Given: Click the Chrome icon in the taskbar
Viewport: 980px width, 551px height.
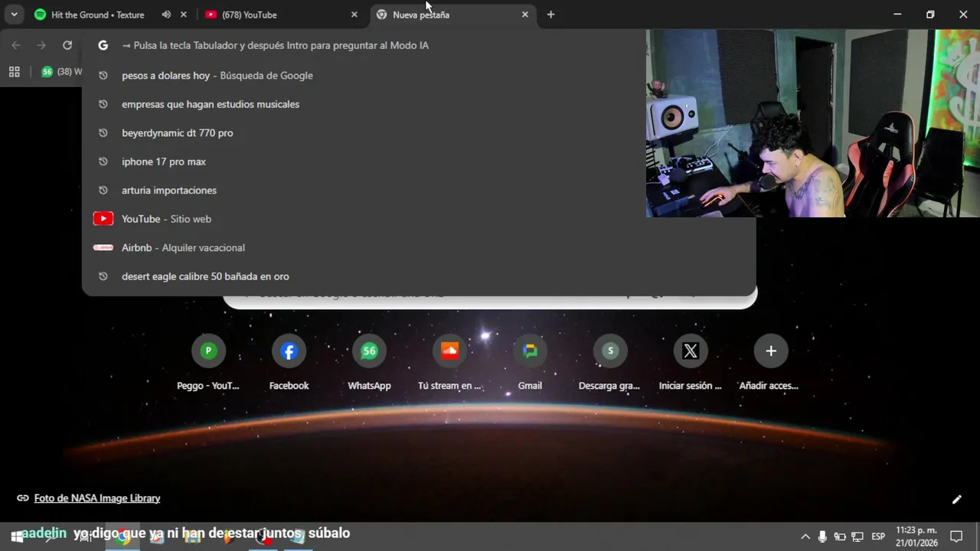Looking at the screenshot, I should 122,536.
